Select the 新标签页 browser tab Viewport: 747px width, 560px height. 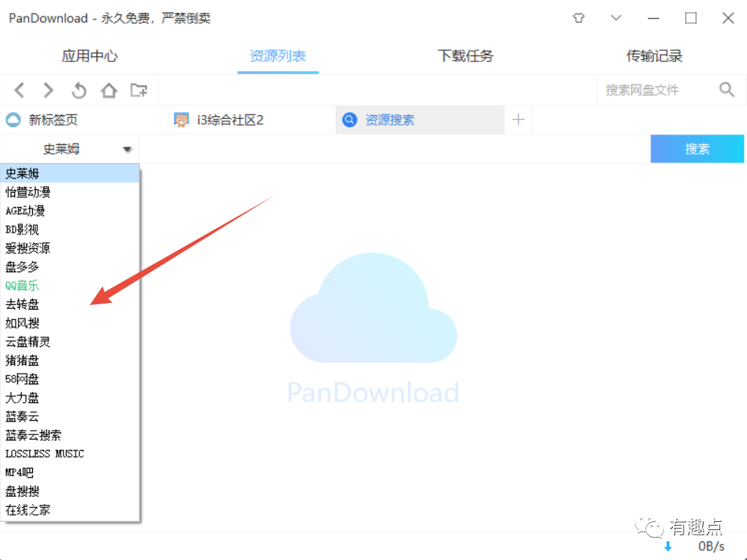click(x=84, y=120)
